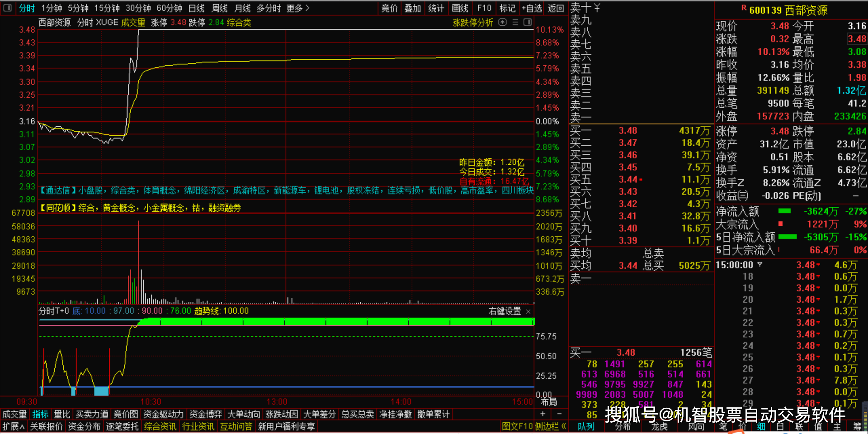Click the 标记 mark button

point(507,8)
